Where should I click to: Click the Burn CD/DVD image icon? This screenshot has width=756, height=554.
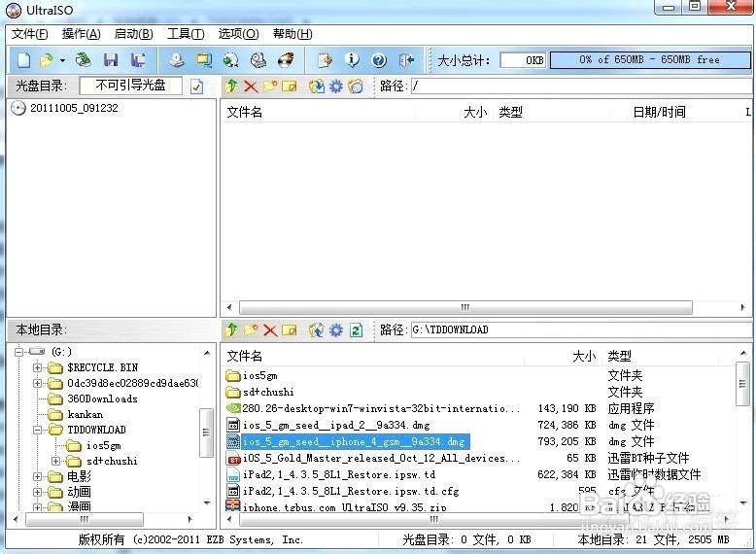(286, 60)
